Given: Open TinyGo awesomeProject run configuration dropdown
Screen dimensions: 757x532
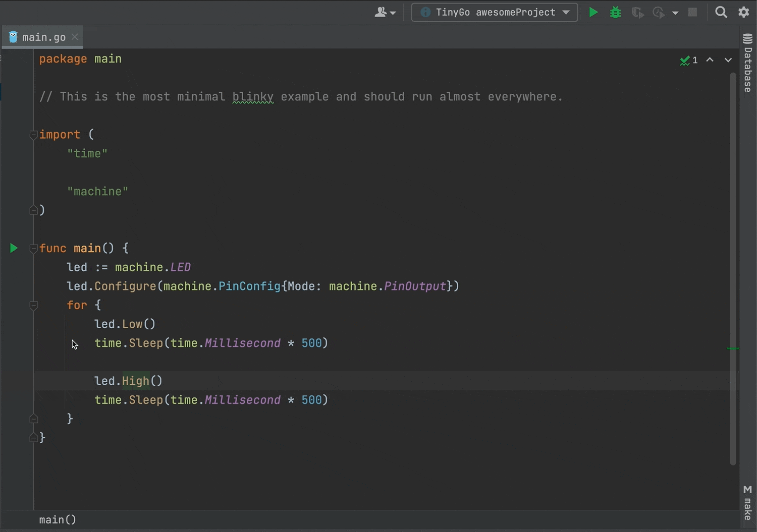Looking at the screenshot, I should click(x=494, y=12).
